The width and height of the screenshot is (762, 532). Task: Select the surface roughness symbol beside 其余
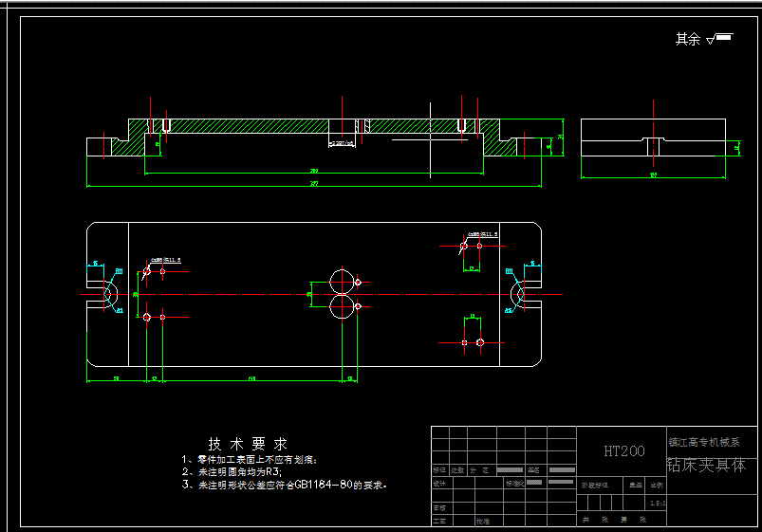click(719, 38)
